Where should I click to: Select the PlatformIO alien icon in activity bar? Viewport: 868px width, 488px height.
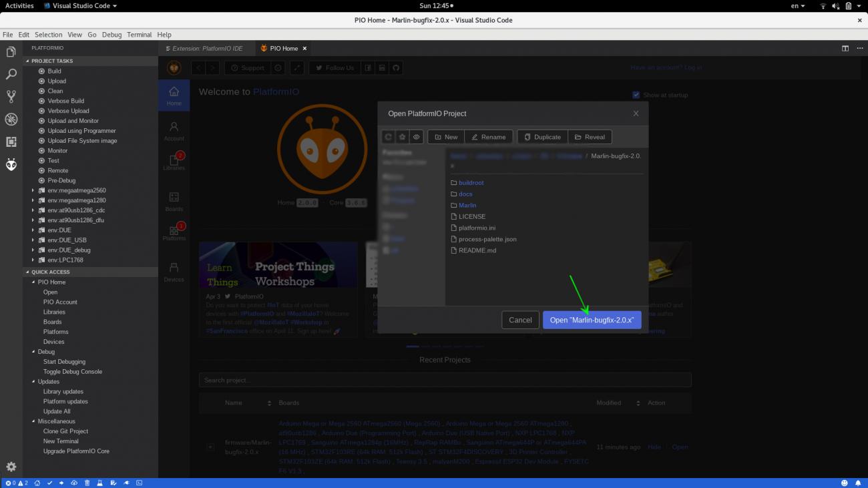pos(11,164)
